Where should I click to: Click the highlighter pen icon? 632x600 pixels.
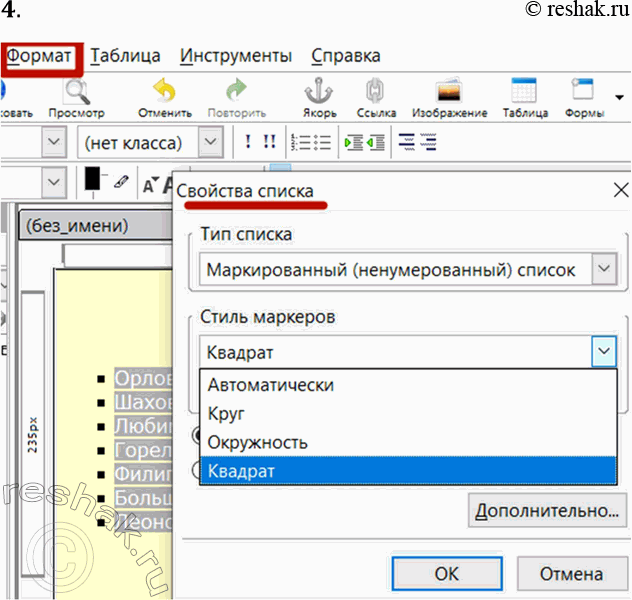(x=121, y=183)
